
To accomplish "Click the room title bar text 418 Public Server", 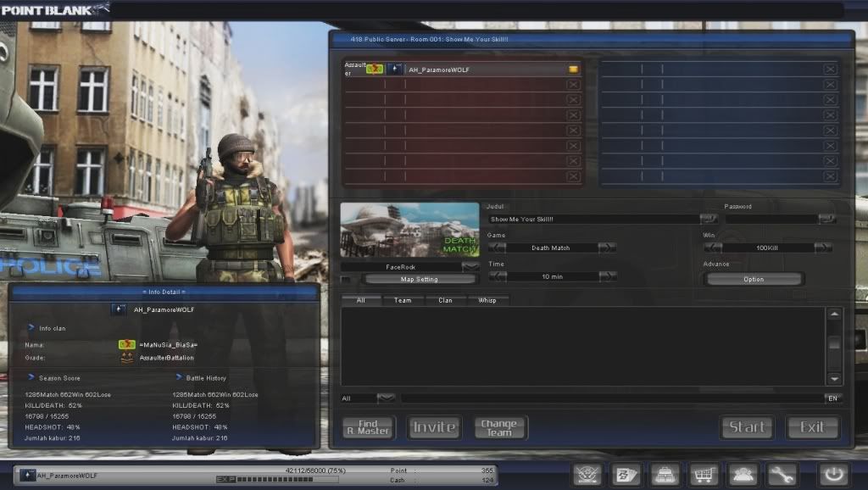I will click(x=379, y=39).
